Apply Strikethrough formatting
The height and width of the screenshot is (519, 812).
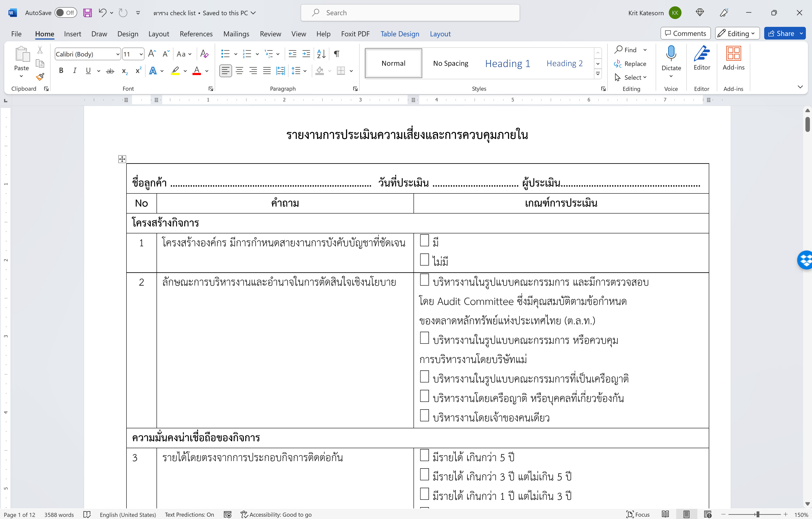pyautogui.click(x=110, y=71)
